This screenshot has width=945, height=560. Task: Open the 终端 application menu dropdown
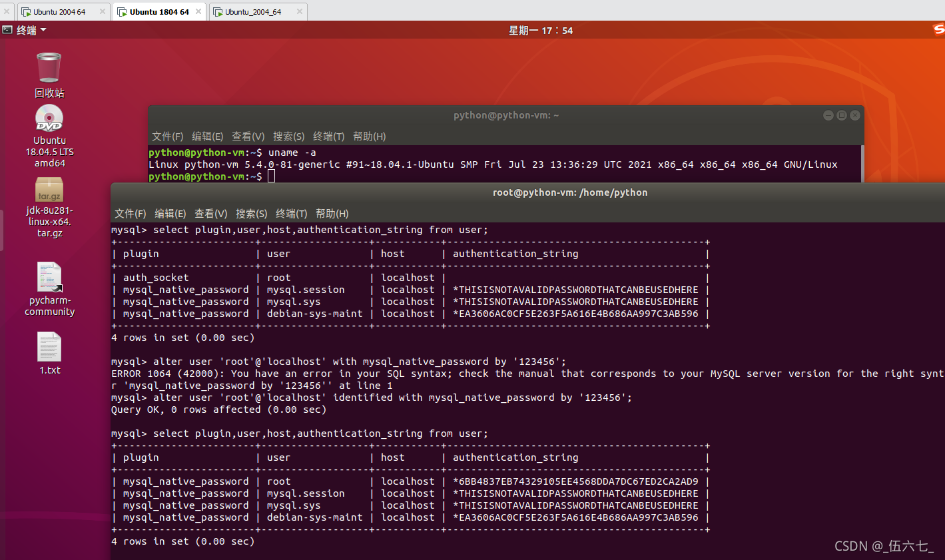point(31,30)
